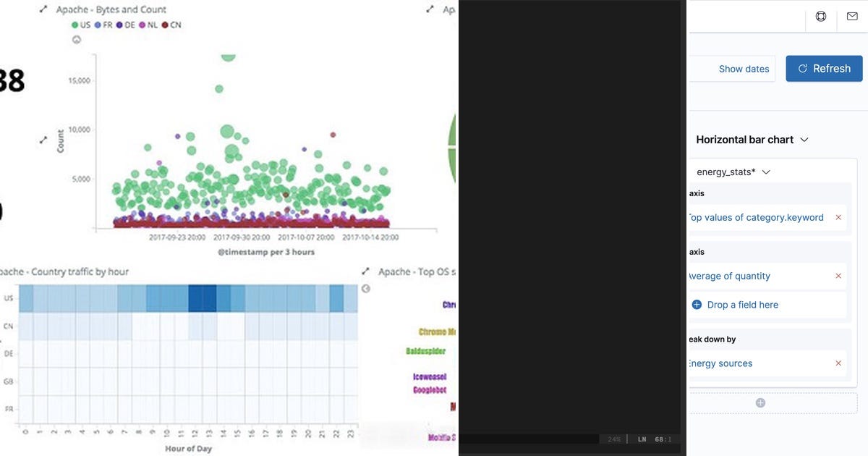Toggle the CN legend entry
868x456 pixels.
point(169,24)
